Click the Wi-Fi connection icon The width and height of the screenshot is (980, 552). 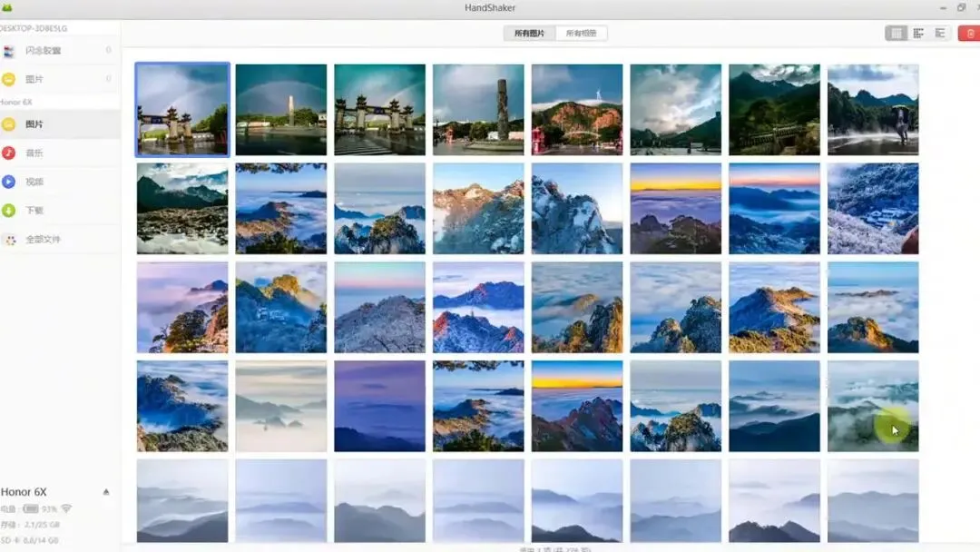pos(66,508)
